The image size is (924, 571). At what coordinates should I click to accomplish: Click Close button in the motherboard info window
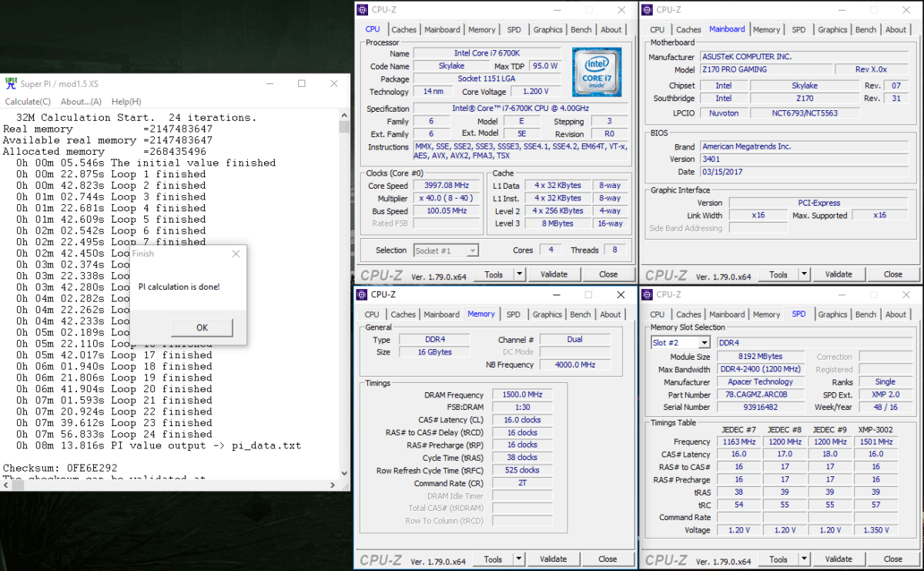coord(893,274)
